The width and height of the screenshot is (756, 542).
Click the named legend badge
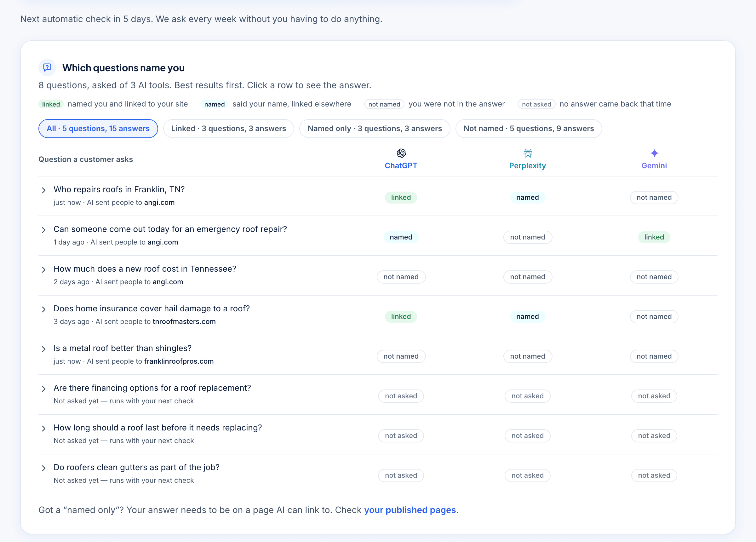pos(214,104)
